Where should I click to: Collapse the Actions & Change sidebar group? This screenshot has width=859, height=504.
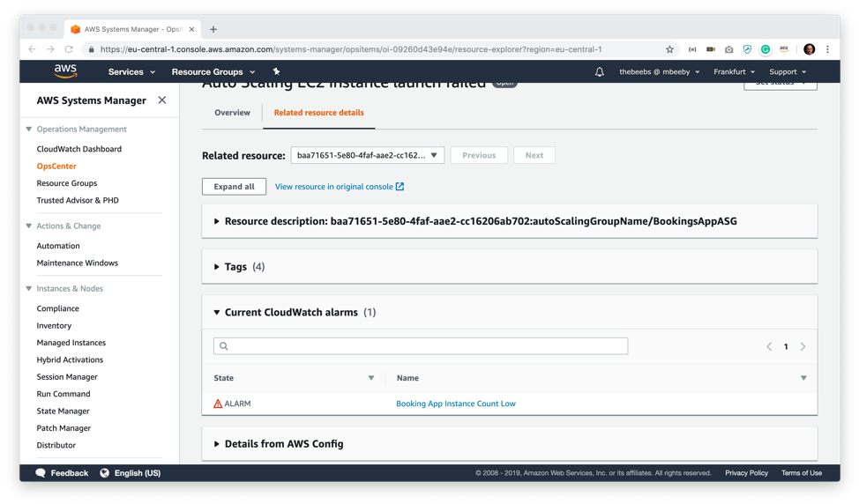[28, 226]
